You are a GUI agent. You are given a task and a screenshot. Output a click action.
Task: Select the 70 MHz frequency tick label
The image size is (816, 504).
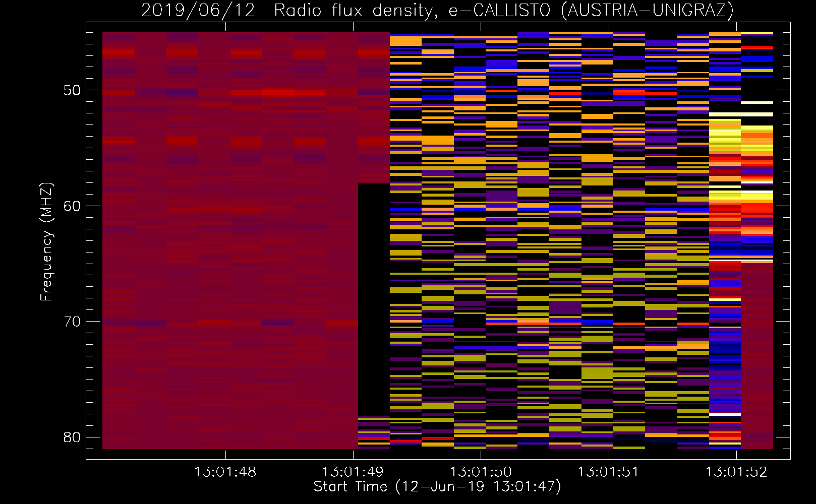coord(72,322)
